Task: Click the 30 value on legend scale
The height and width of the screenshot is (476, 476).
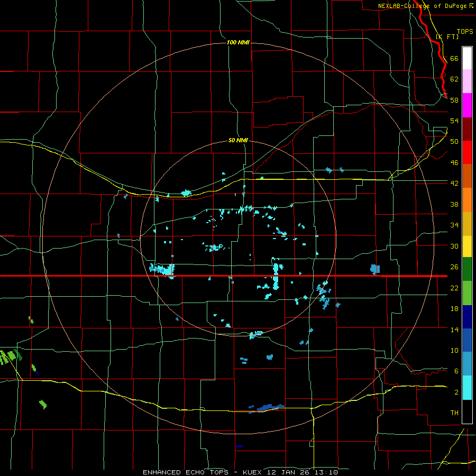Action: tap(454, 246)
